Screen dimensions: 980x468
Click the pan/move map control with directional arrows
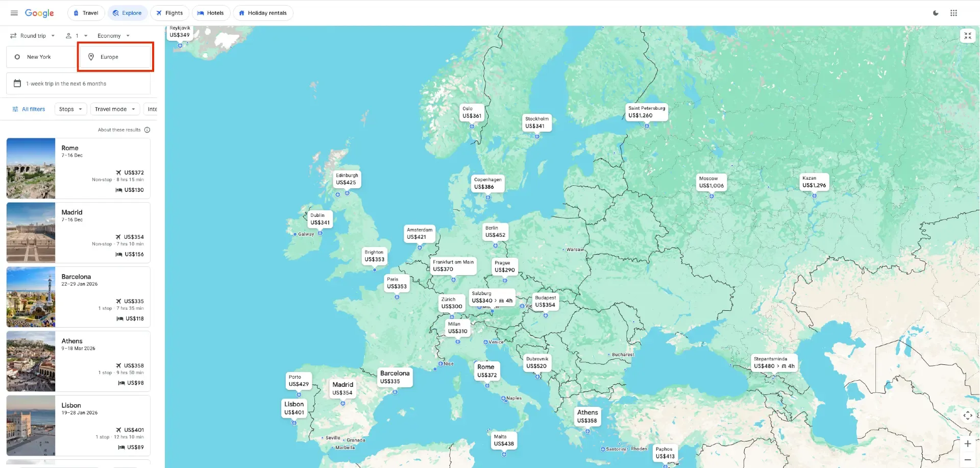click(x=968, y=415)
